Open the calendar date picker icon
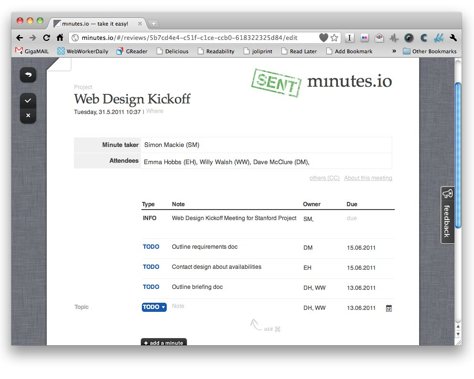This screenshot has height=379, width=474. (389, 308)
